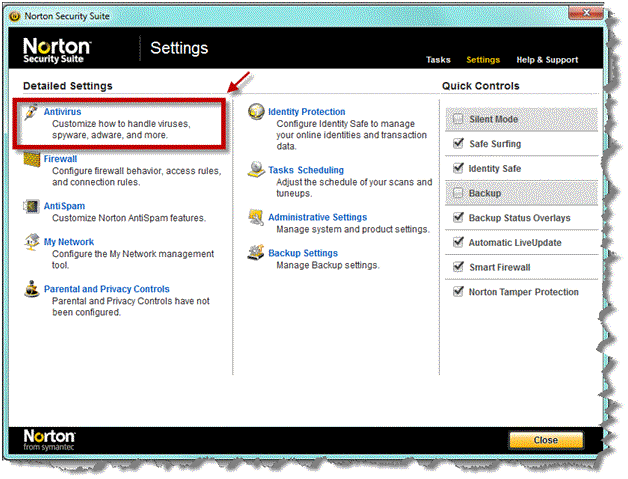This screenshot has width=628, height=479.
Task: Click the Firewall brick wall icon
Action: 32,159
